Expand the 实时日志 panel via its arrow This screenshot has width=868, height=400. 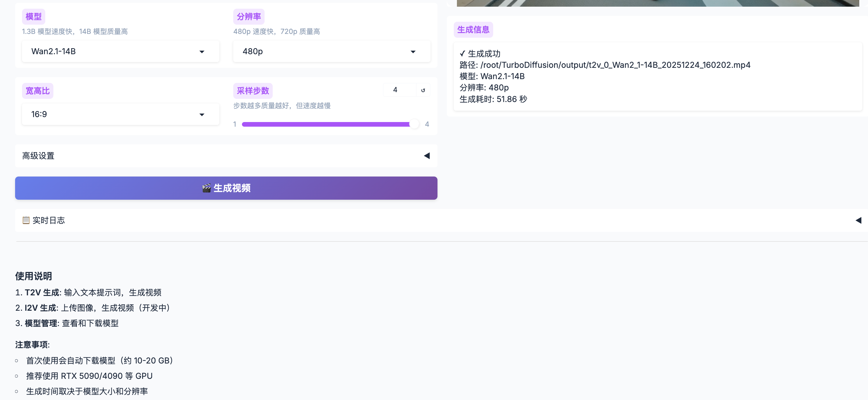[858, 220]
